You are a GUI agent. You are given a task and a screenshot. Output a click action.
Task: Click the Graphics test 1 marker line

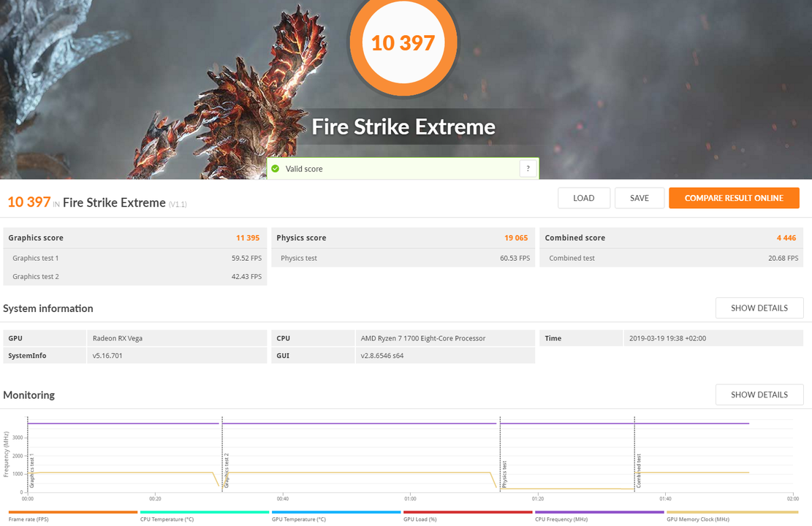pos(28,454)
